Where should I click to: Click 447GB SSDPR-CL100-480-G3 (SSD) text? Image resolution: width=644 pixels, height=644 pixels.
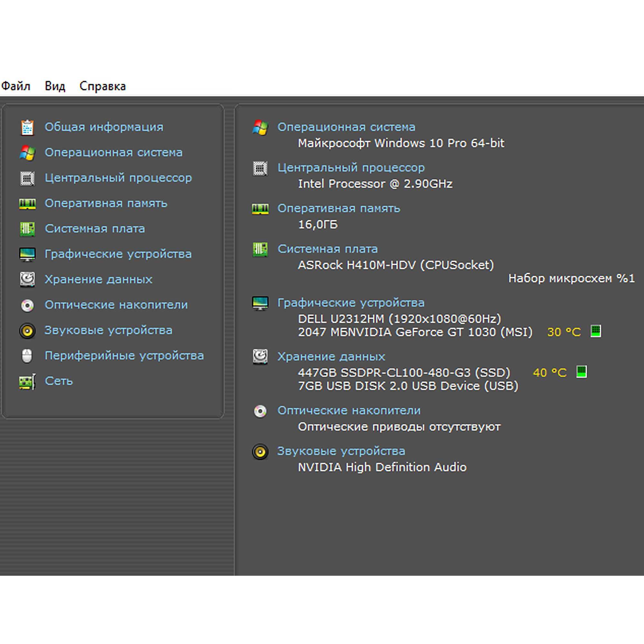(x=404, y=373)
